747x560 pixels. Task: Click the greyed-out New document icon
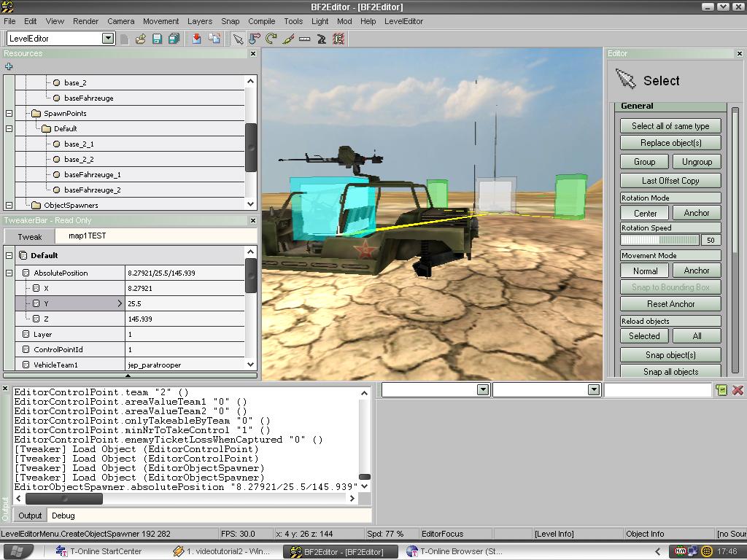click(124, 39)
